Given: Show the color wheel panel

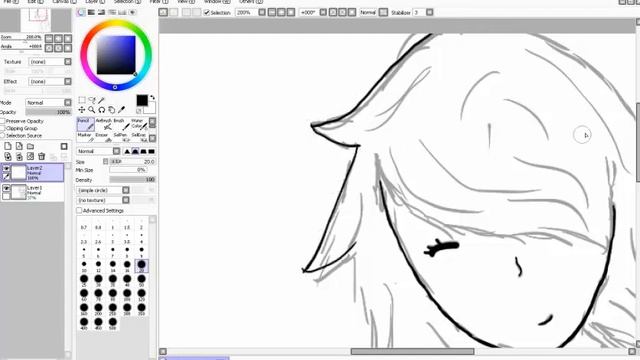Looking at the screenshot, I should [81, 12].
